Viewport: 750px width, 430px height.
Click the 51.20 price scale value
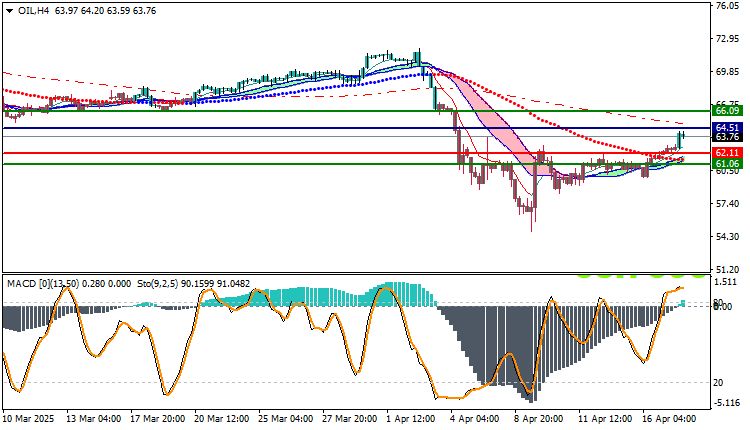[x=727, y=269]
